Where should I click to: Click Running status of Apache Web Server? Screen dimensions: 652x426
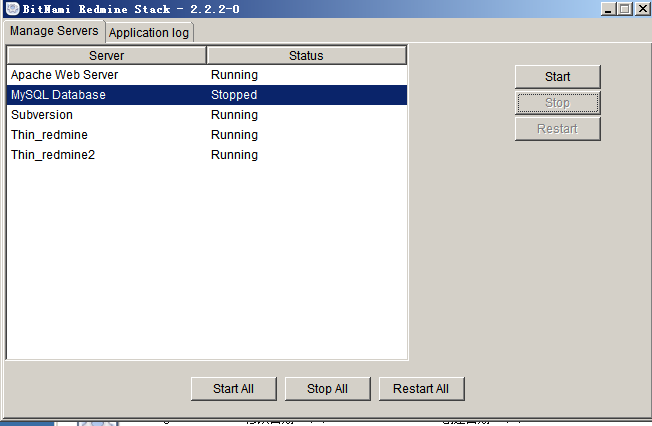coord(235,75)
